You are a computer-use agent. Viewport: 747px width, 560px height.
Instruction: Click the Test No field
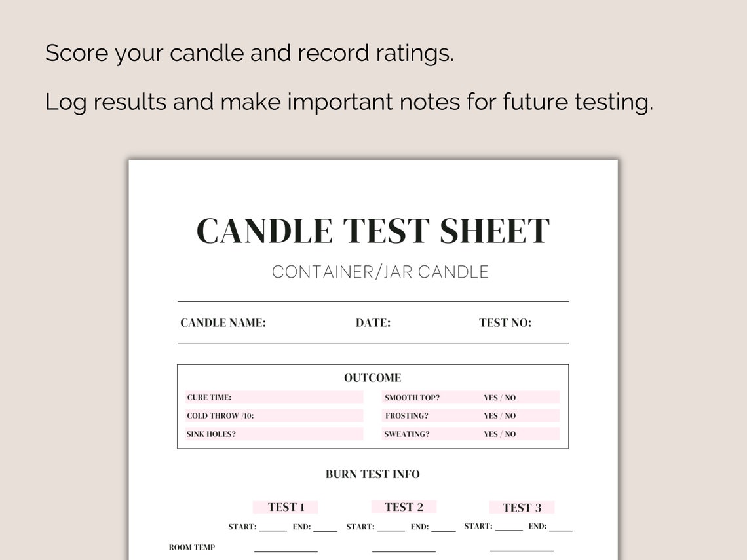pos(505,323)
